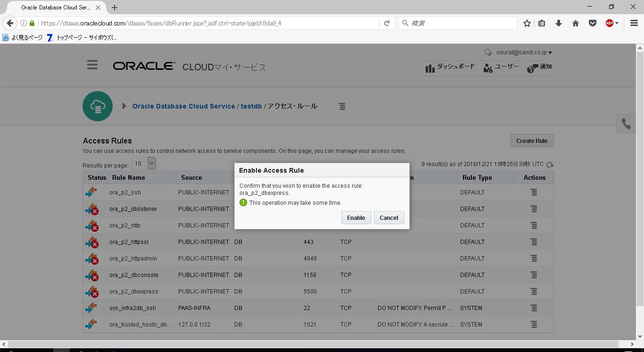Go to the Firefox home page
Viewport: 644px width, 352px height.
click(576, 23)
